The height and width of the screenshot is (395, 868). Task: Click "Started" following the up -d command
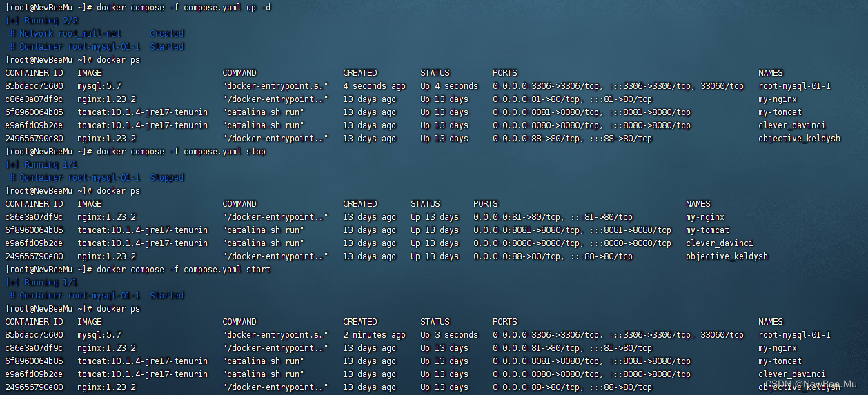167,46
